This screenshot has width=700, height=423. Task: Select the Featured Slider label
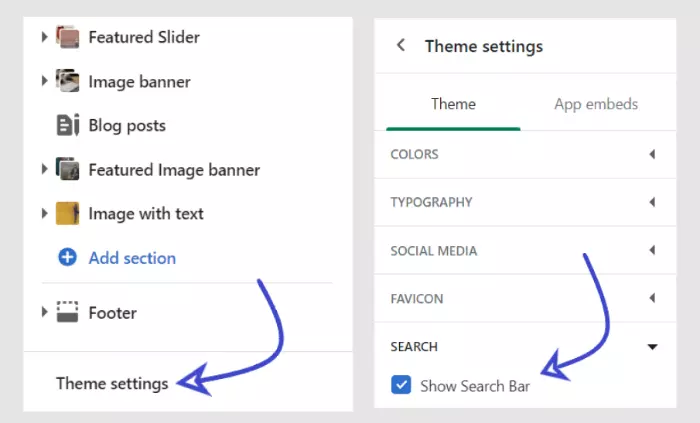point(144,37)
